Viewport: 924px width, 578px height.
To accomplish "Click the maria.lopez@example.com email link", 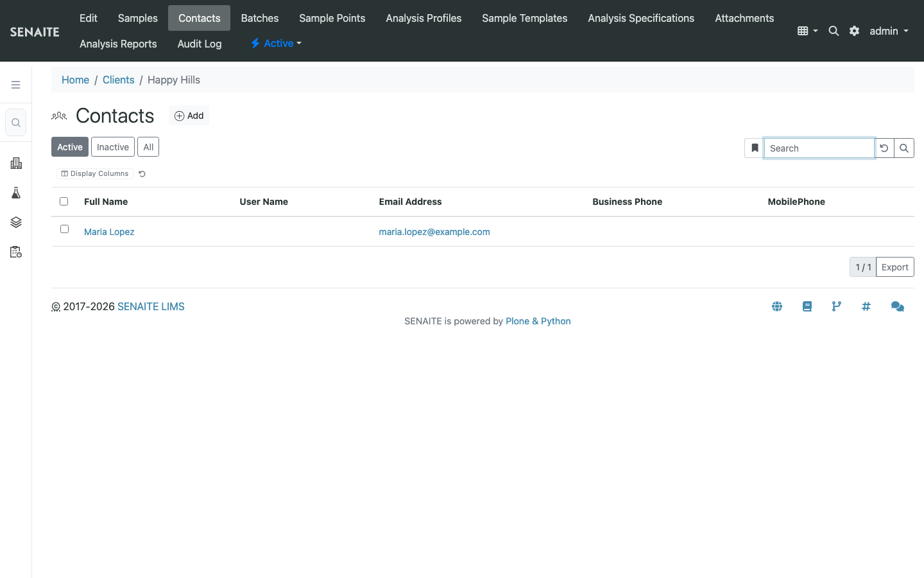I will (434, 232).
